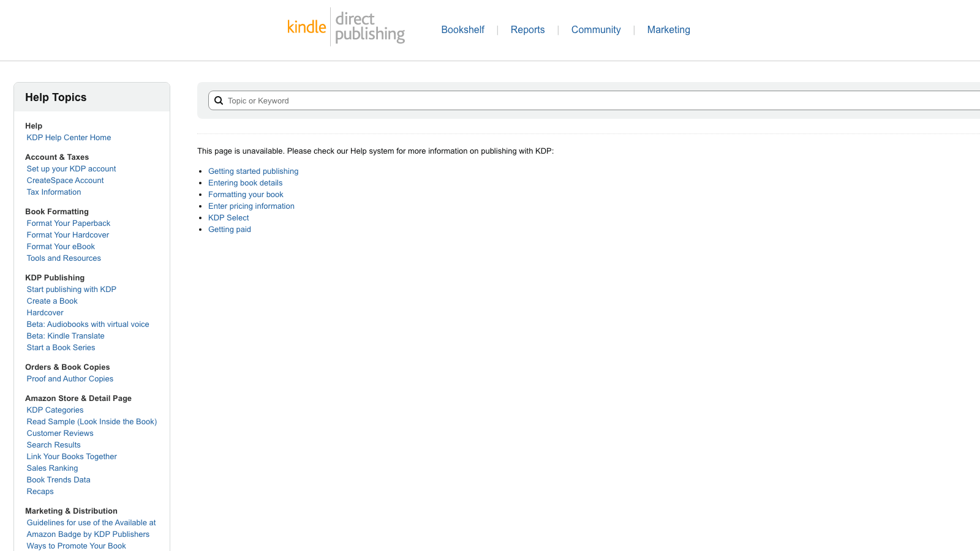Open Search Results help link
The width and height of the screenshot is (980, 551).
[x=53, y=445]
